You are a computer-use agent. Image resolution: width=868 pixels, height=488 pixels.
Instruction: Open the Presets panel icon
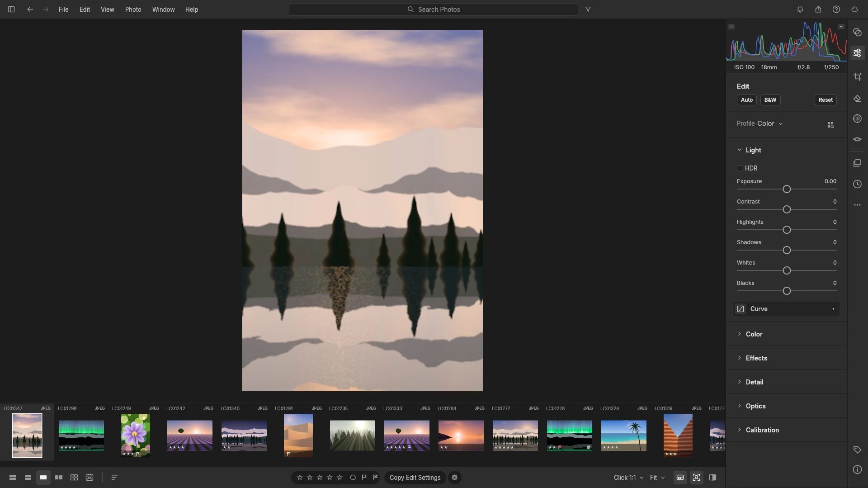coord(857,32)
